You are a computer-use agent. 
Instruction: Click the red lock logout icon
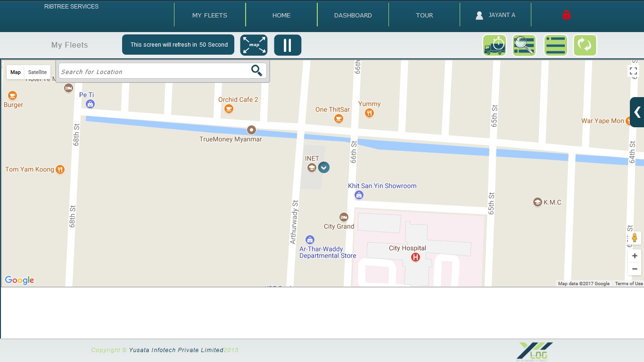tap(567, 15)
